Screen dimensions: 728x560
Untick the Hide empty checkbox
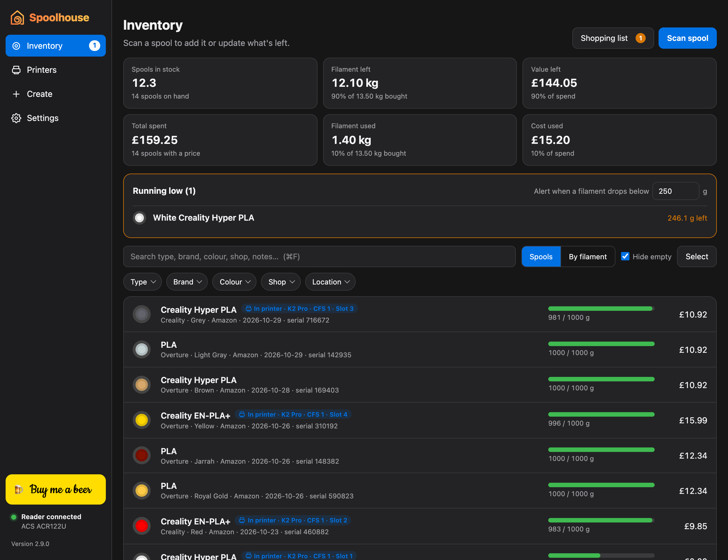click(x=625, y=256)
